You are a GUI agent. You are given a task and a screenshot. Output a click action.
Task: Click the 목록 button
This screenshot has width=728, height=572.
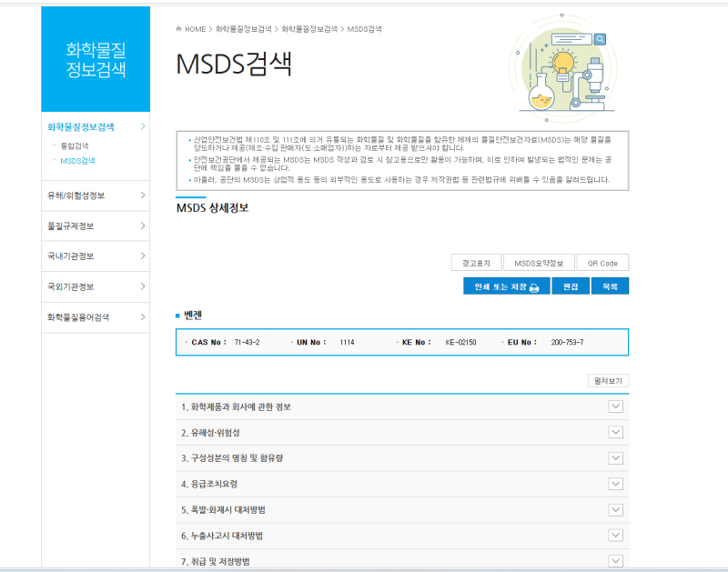pos(610,286)
